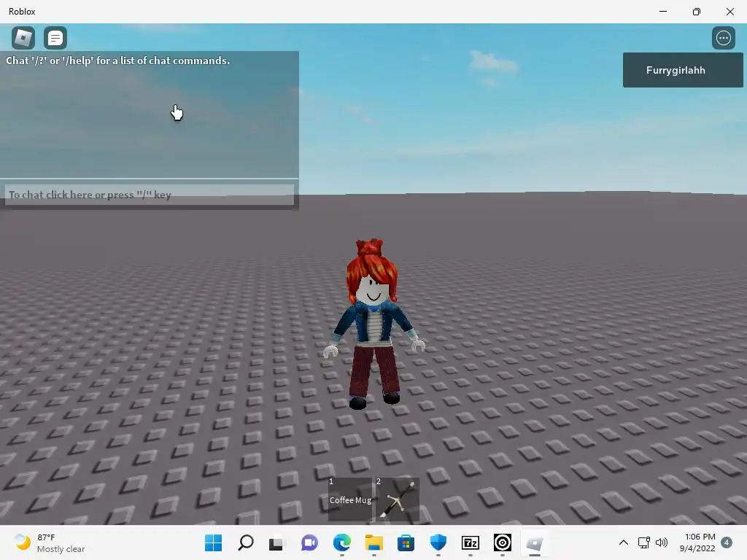Viewport: 747px width, 560px height.
Task: Open the circular target taskbar app
Action: tap(502, 542)
